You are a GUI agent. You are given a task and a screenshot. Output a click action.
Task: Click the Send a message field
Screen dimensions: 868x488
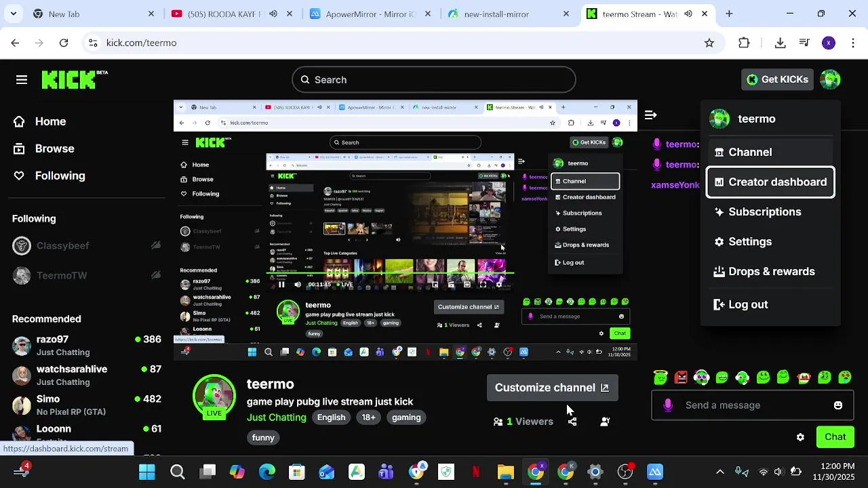tap(753, 405)
